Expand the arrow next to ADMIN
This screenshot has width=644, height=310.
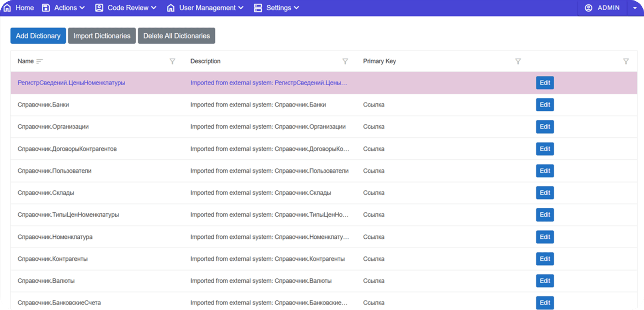[x=635, y=8]
